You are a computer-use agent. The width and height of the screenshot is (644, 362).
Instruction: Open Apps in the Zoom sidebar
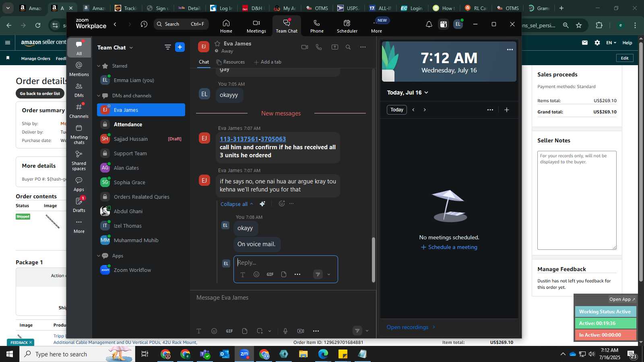(79, 184)
